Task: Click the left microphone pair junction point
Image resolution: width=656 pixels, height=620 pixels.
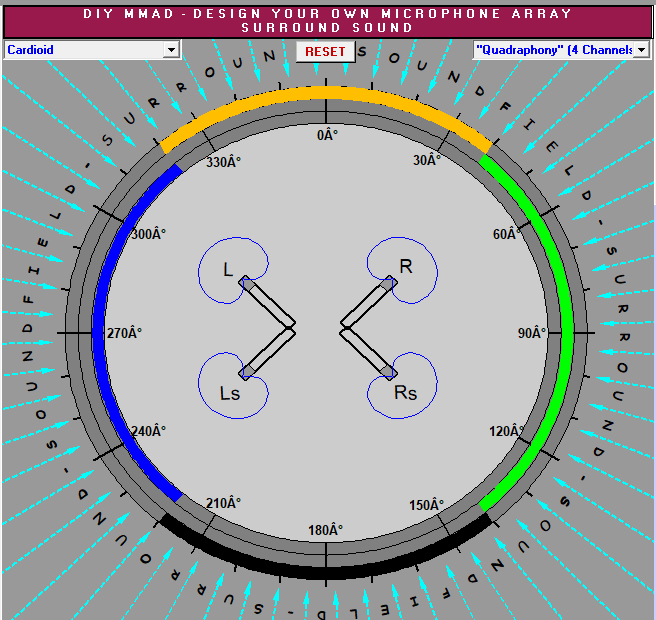Action: (293, 327)
